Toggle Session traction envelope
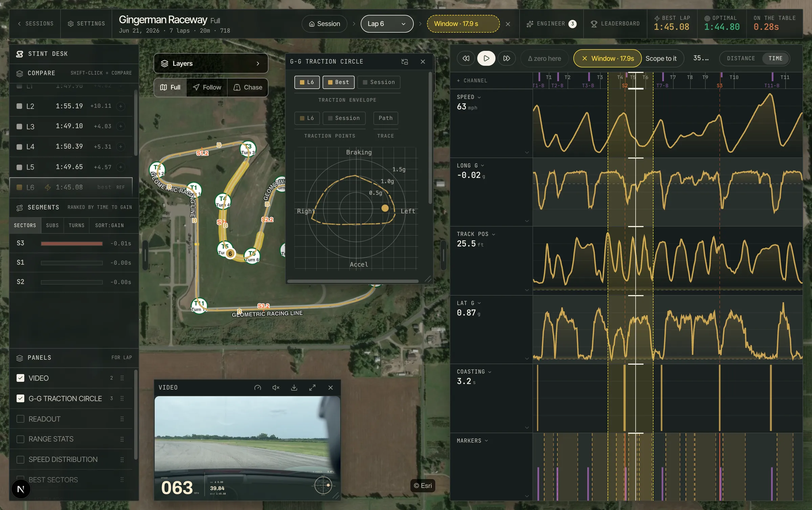This screenshot has width=812, height=510. coord(379,82)
